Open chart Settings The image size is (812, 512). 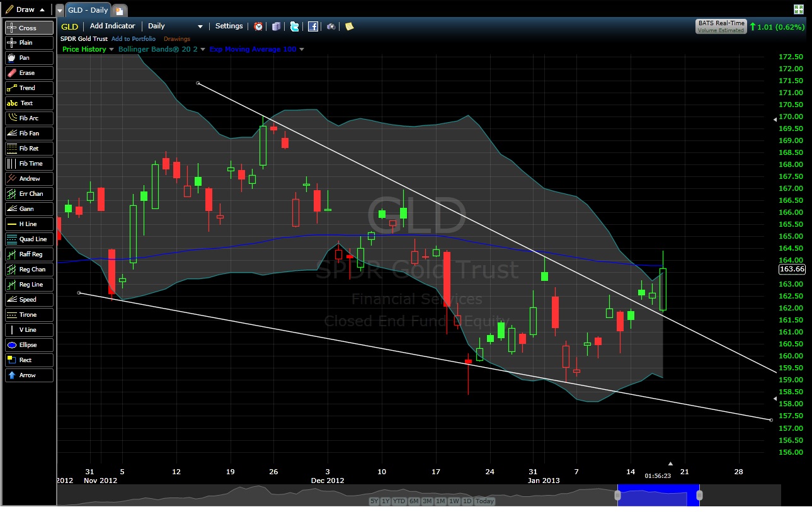click(229, 26)
